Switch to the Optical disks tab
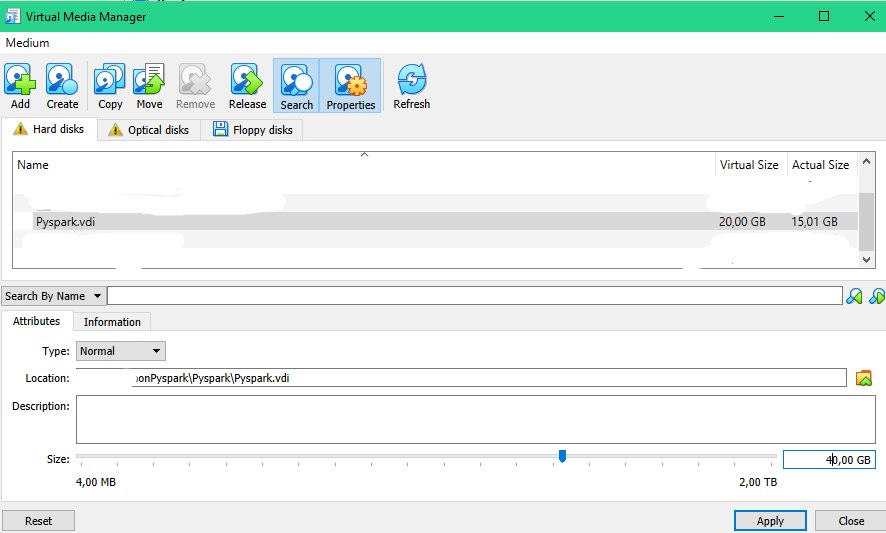This screenshot has width=886, height=533. 149,130
